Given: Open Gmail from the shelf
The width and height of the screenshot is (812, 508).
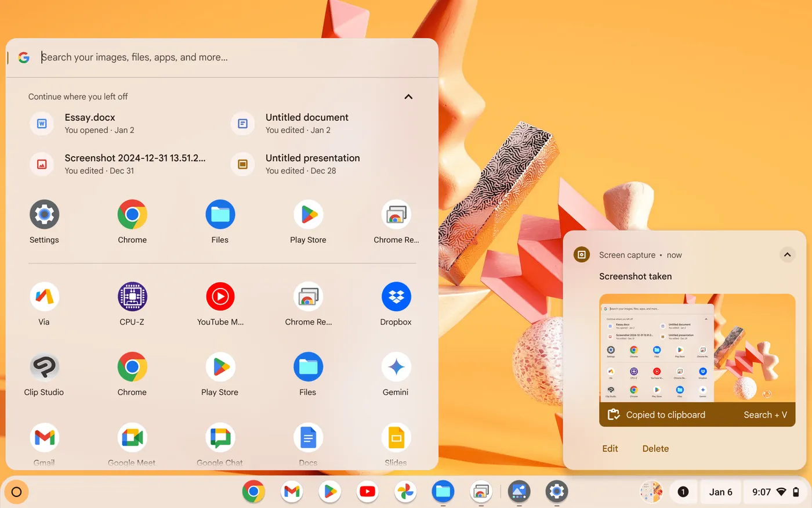Looking at the screenshot, I should click(292, 492).
